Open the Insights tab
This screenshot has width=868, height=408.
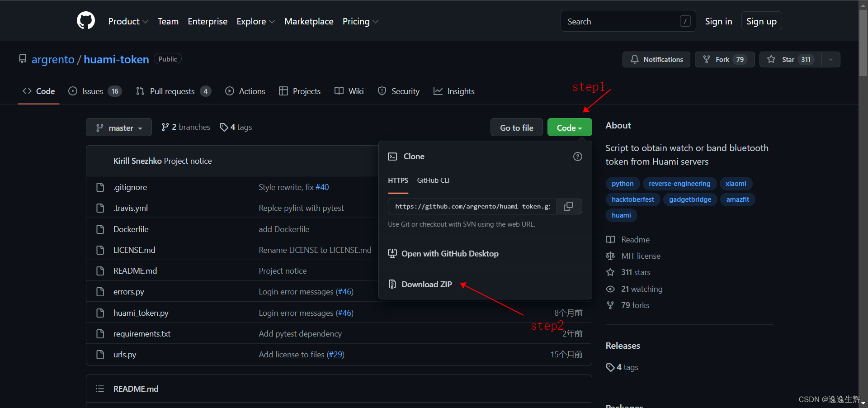(454, 91)
